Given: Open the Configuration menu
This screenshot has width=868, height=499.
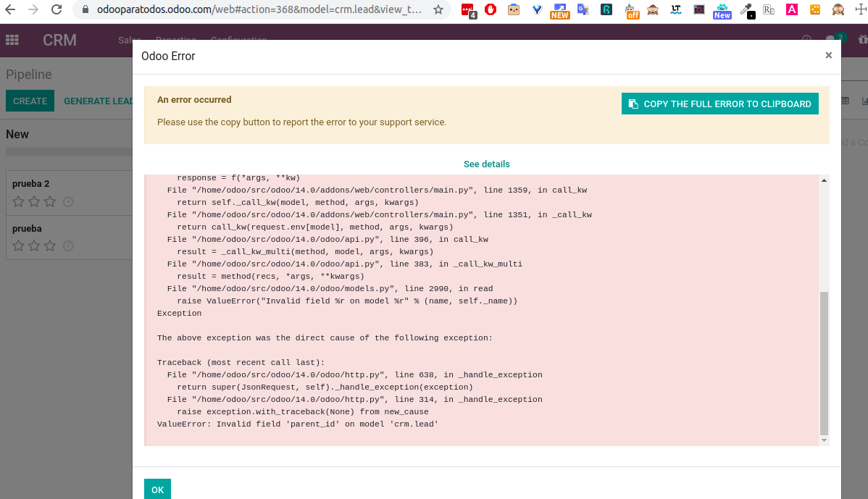Looking at the screenshot, I should click(239, 40).
